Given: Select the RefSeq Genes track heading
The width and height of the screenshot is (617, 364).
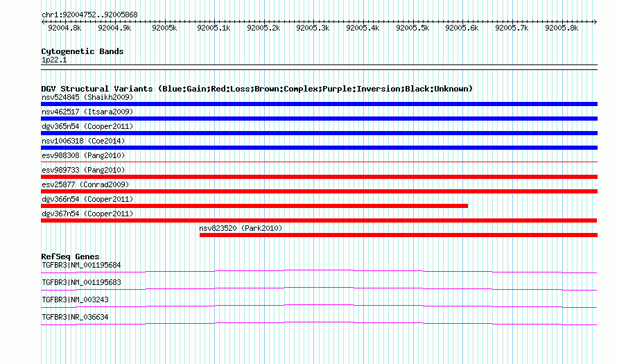Looking at the screenshot, I should click(70, 257).
